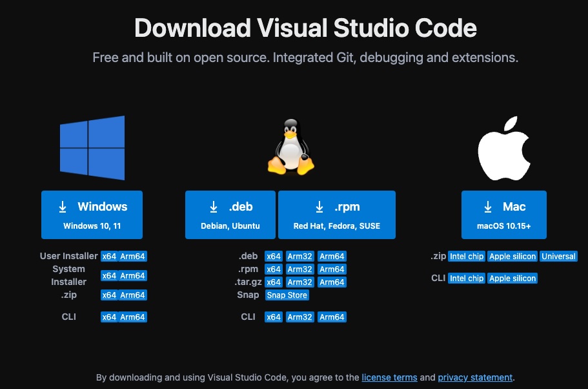Image resolution: width=588 pixels, height=389 pixels.
Task: Open the Snap Store link
Action: click(287, 295)
